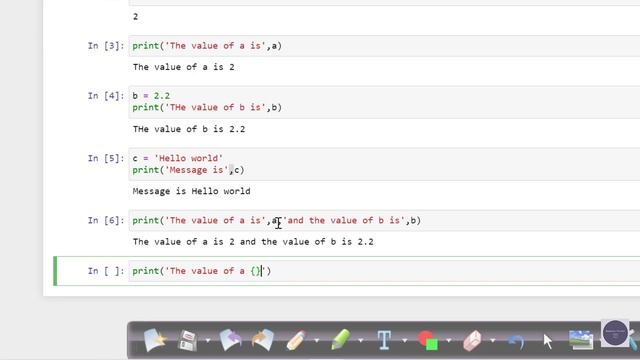Expand the Text tool options arrow

tap(405, 340)
